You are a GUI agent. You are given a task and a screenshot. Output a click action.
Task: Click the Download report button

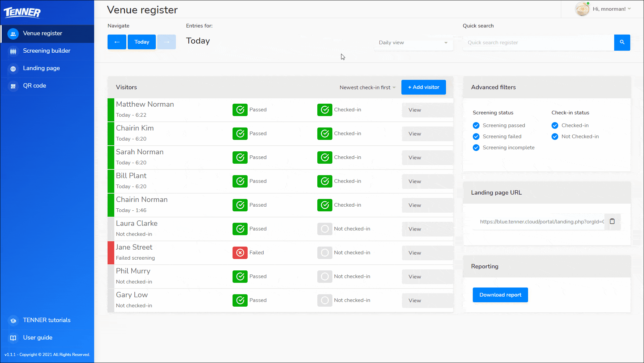[500, 295]
